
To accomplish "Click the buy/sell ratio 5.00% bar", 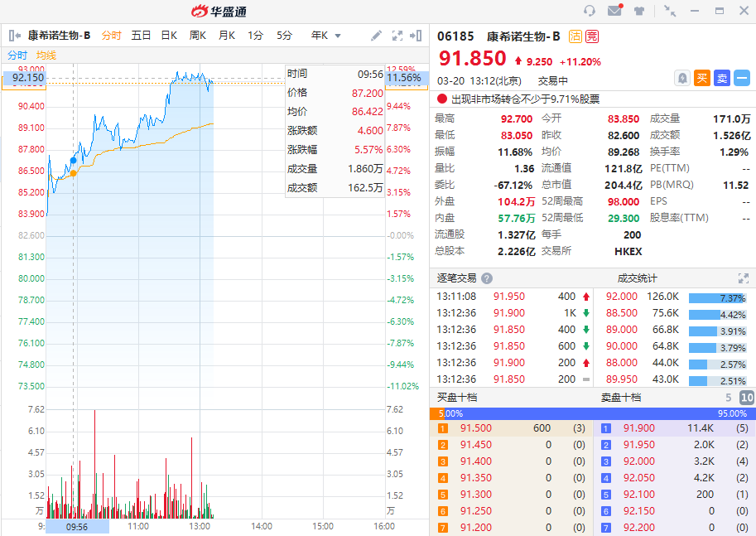I will [593, 413].
